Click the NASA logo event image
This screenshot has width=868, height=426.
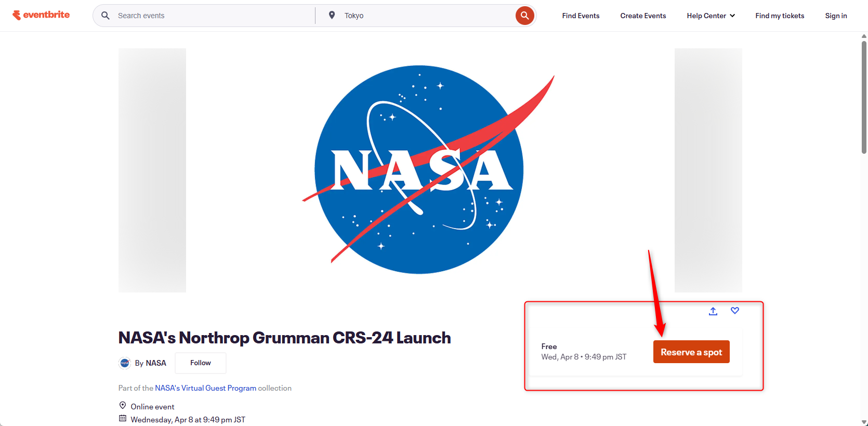click(429, 170)
